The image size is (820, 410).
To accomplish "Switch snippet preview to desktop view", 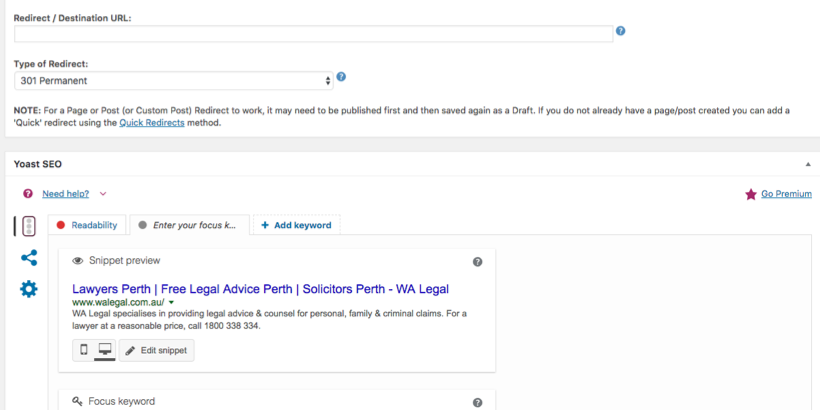I will [104, 350].
